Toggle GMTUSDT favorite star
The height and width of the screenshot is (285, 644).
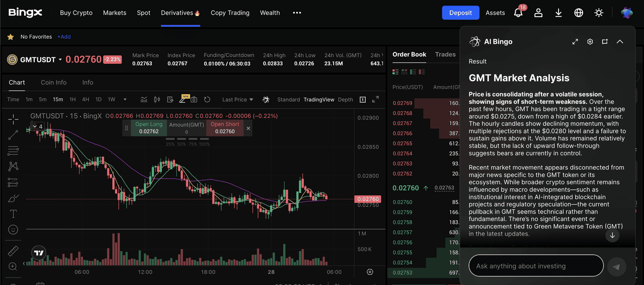click(11, 37)
